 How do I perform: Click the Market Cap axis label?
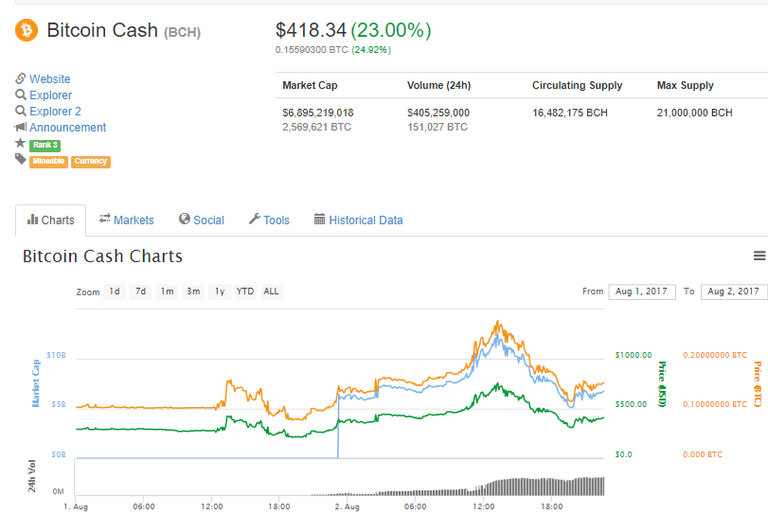36,383
